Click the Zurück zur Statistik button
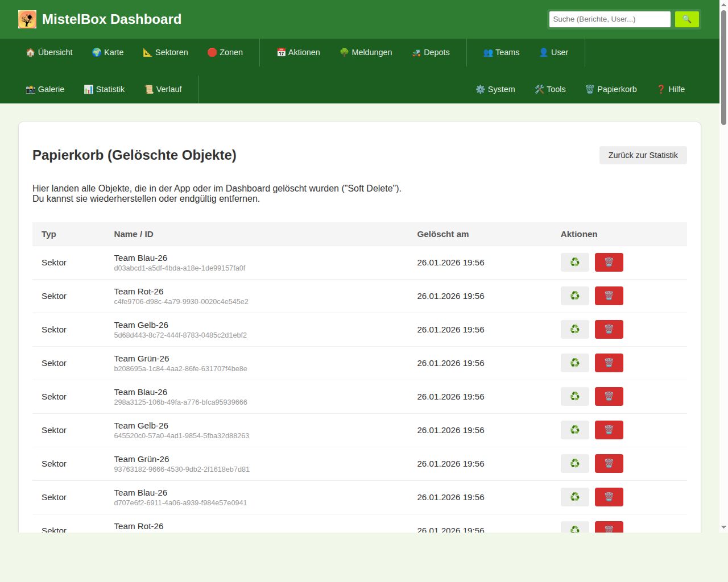Image resolution: width=728 pixels, height=582 pixels. click(643, 155)
